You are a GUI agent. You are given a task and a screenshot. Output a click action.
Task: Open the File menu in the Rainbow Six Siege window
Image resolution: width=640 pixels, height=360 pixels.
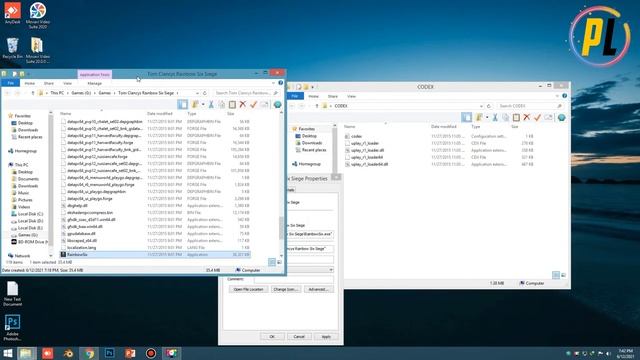coord(11,83)
